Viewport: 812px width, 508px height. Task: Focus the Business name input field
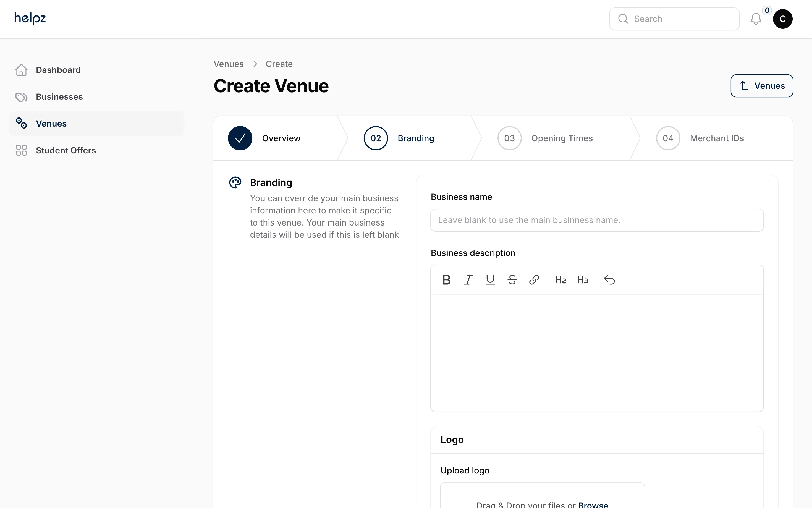pyautogui.click(x=597, y=220)
